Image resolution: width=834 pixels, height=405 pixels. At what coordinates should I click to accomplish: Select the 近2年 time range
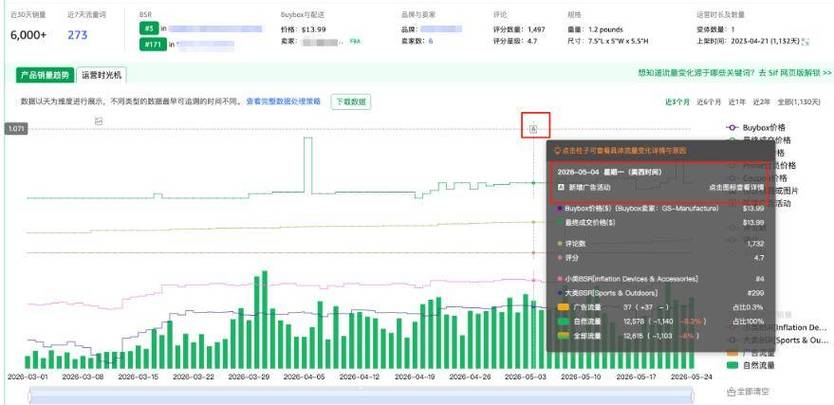click(x=761, y=102)
